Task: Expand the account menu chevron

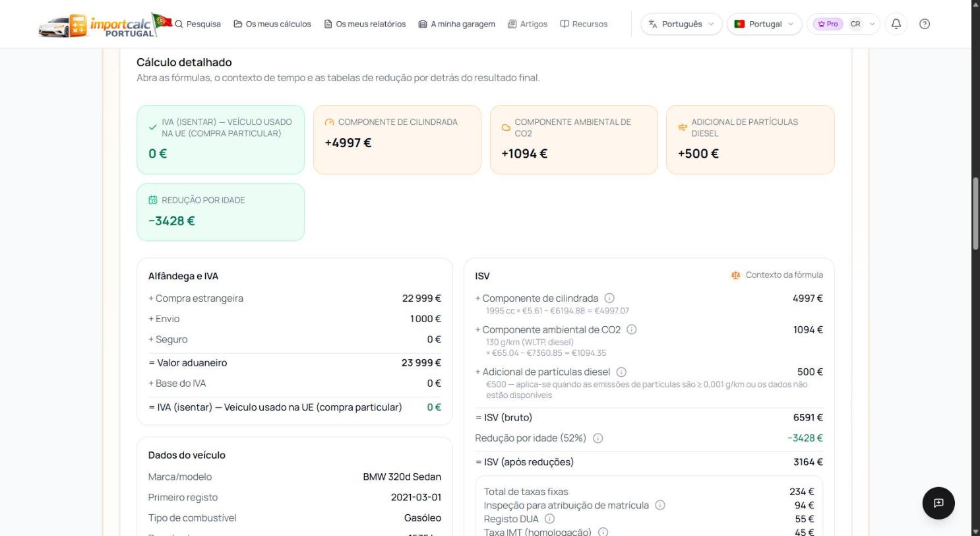Action: point(872,24)
